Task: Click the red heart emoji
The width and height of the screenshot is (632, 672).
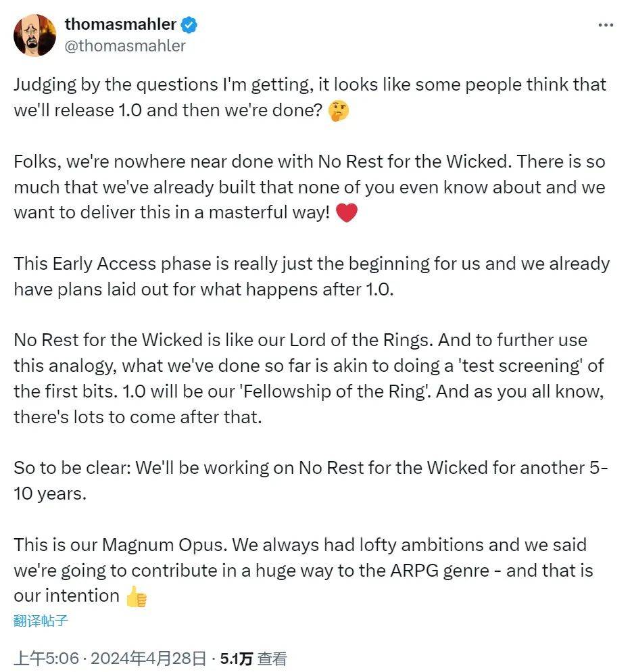Action: (x=346, y=212)
